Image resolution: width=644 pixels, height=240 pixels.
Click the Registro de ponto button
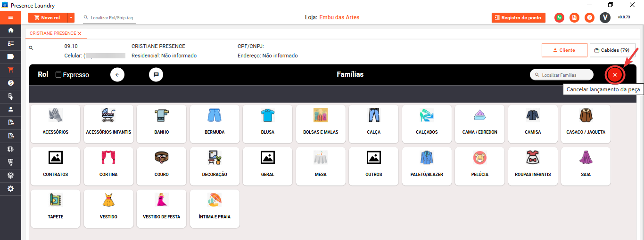518,17
